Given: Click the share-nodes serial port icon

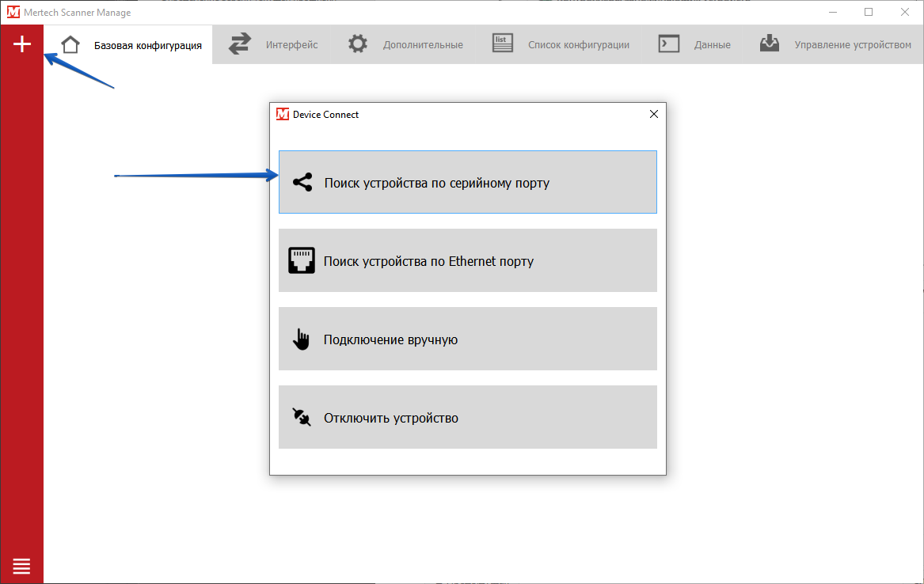Looking at the screenshot, I should (x=302, y=183).
